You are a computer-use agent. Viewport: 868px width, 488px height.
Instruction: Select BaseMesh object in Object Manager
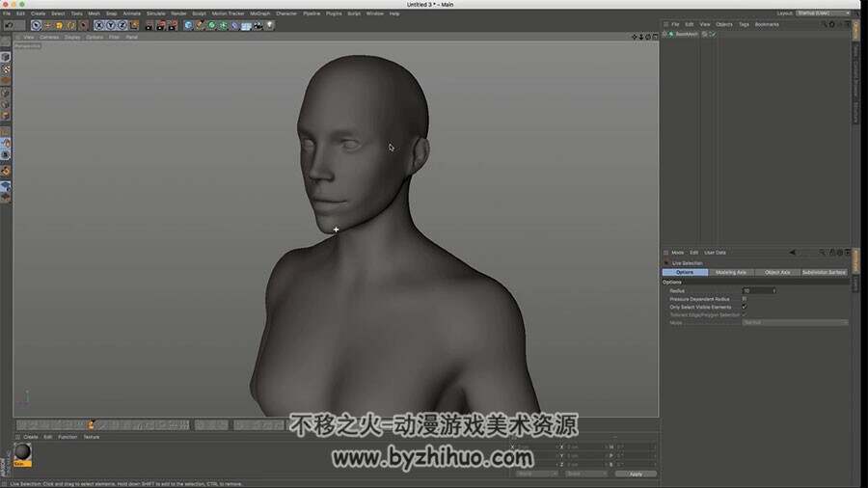687,35
